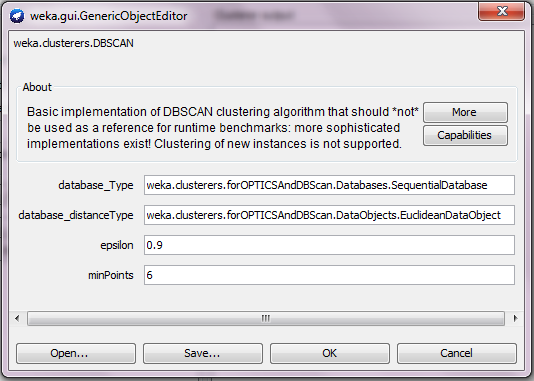Click the About description text
Image resolution: width=534 pixels, height=381 pixels.
[x=223, y=128]
